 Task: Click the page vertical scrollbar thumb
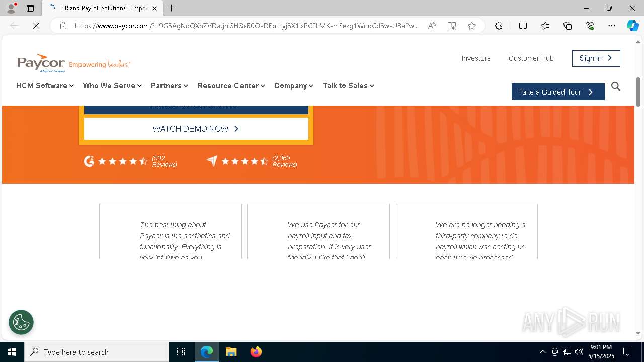click(x=638, y=92)
